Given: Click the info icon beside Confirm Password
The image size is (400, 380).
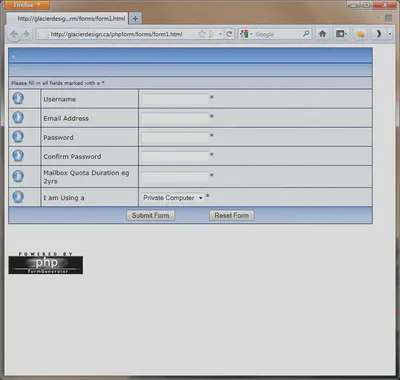Looking at the screenshot, I should click(x=18, y=155).
